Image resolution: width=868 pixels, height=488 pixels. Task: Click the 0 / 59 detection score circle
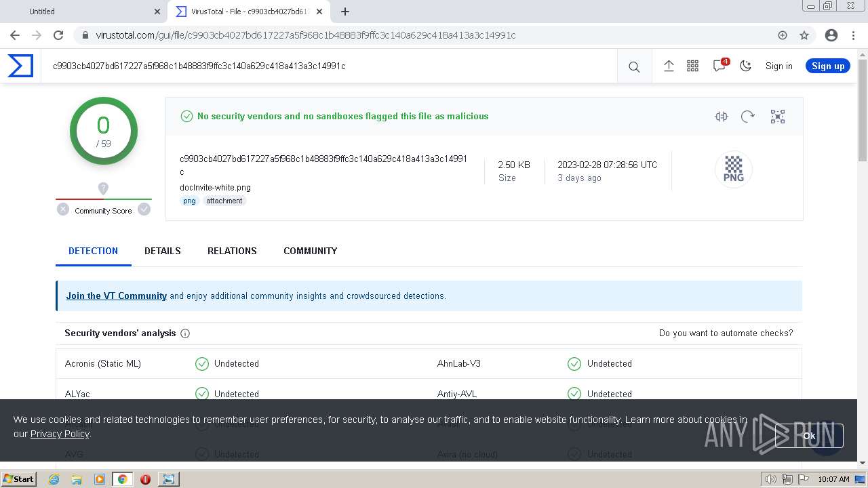tap(103, 131)
